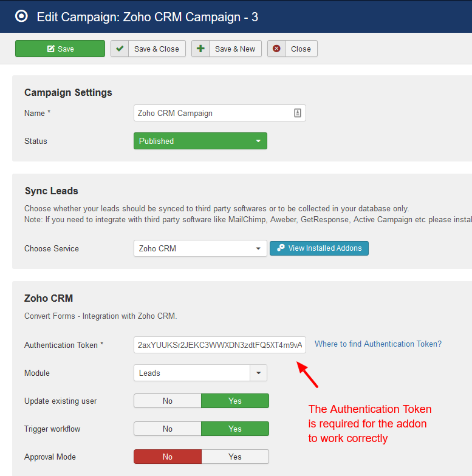Click the Zoho CRM section heading
Image resolution: width=472 pixels, height=476 pixels.
click(x=49, y=298)
